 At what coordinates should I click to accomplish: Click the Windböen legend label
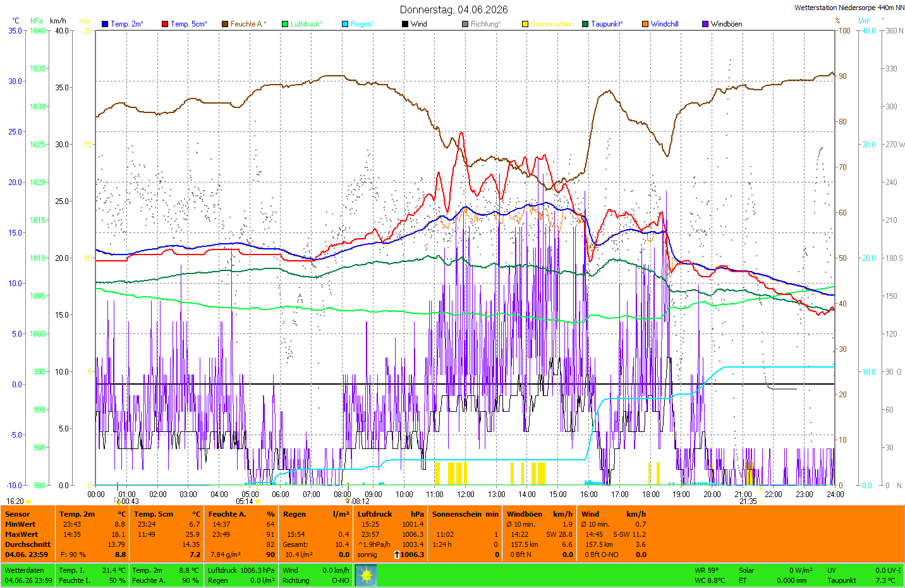(727, 24)
